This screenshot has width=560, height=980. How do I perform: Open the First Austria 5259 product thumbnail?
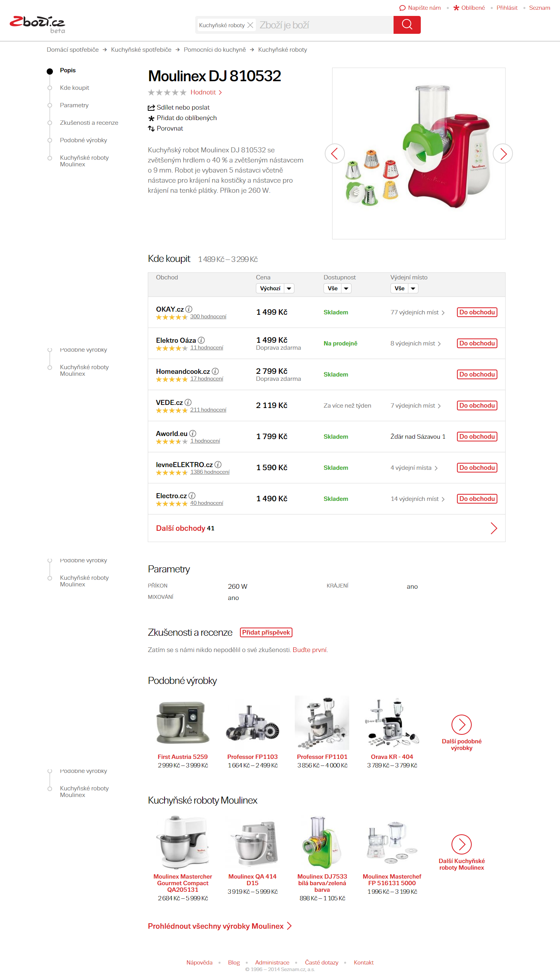(x=183, y=723)
